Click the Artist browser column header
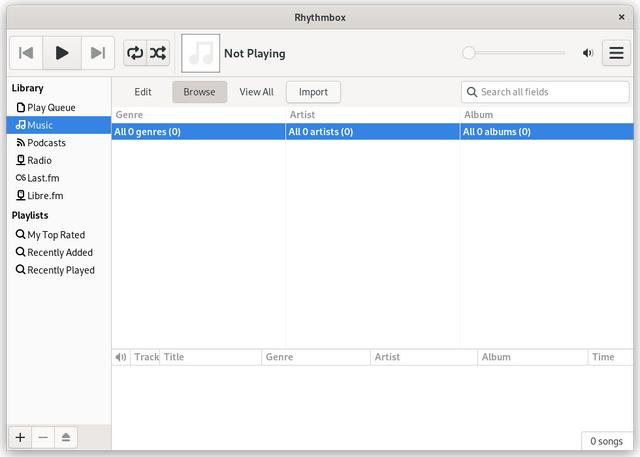Screen dimensions: 640x457 [x=372, y=115]
